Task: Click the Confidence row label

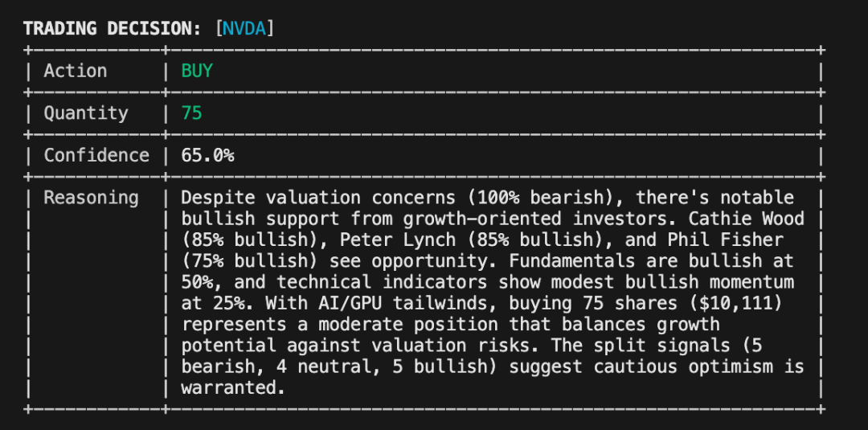Action: click(96, 155)
